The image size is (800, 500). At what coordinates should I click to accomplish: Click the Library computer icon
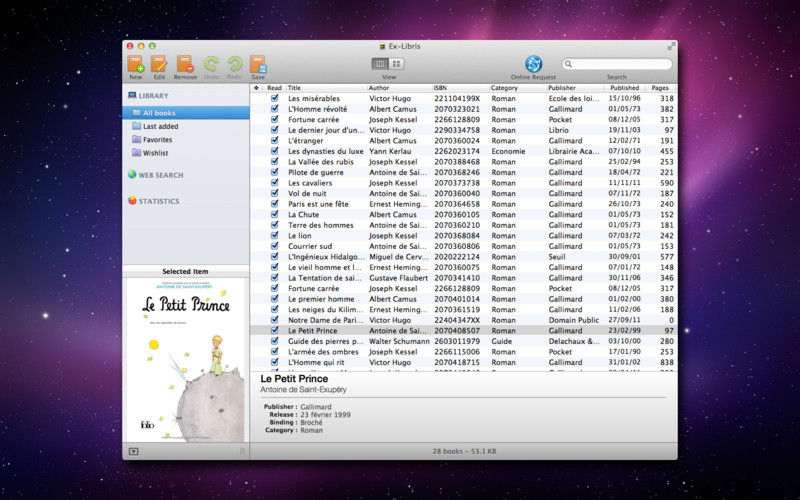[132, 95]
